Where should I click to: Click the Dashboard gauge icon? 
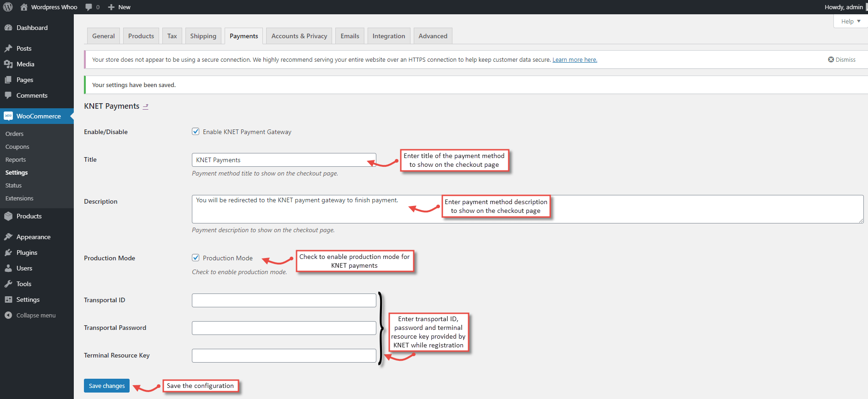pyautogui.click(x=8, y=28)
